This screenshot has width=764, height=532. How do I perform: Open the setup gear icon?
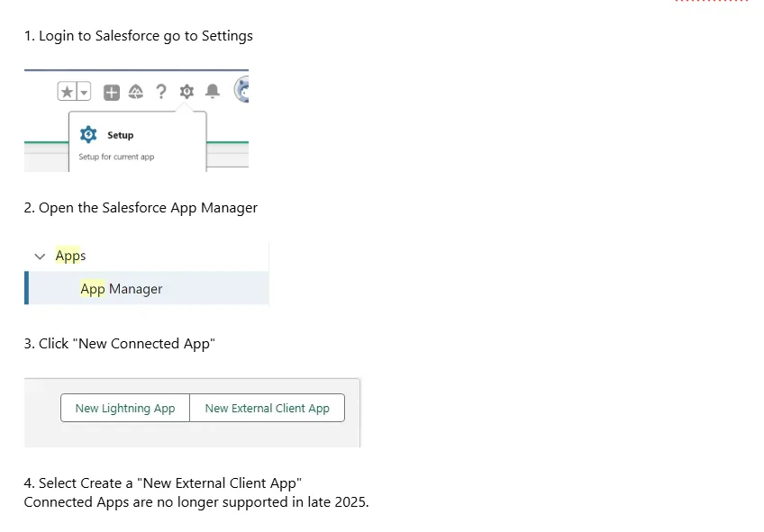tap(186, 92)
